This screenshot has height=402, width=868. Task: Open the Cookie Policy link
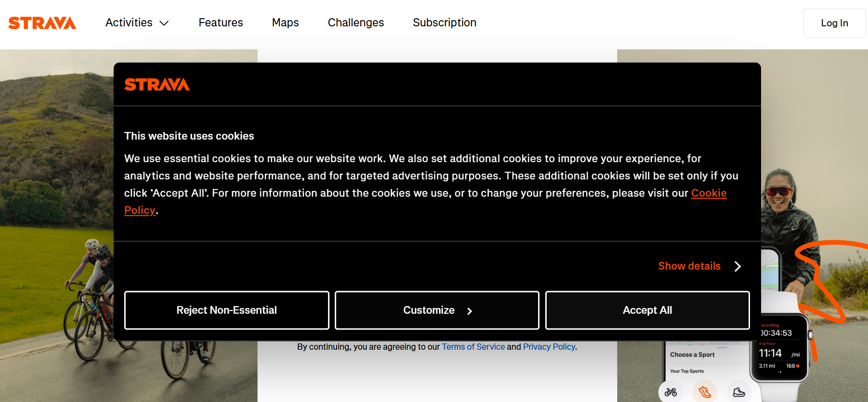(x=709, y=193)
